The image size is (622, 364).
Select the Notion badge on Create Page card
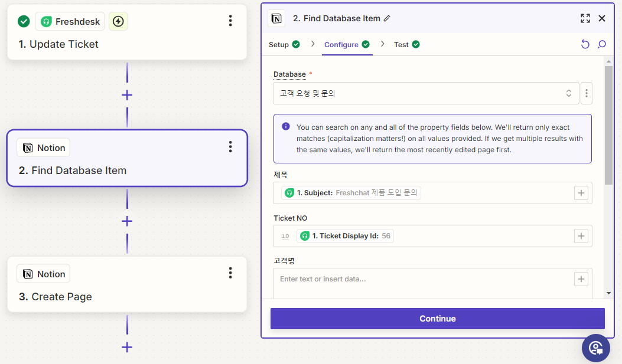point(43,274)
